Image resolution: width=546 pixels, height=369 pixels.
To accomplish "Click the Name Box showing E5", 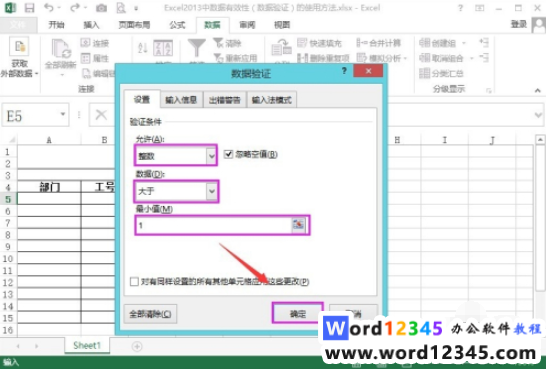I will click(30, 115).
